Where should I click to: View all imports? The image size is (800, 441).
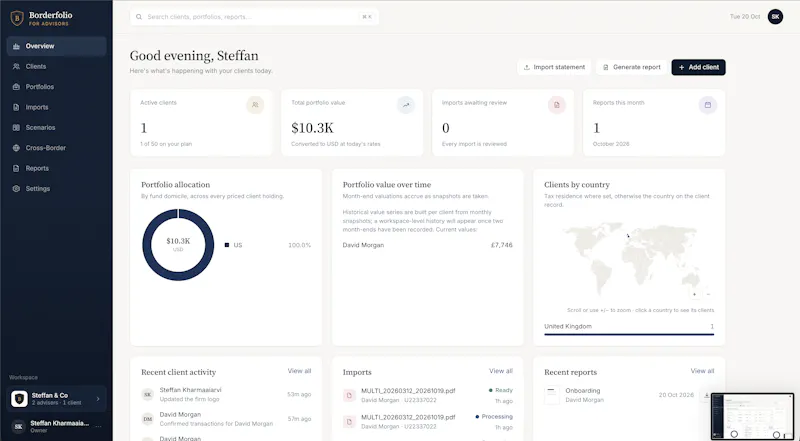click(501, 371)
